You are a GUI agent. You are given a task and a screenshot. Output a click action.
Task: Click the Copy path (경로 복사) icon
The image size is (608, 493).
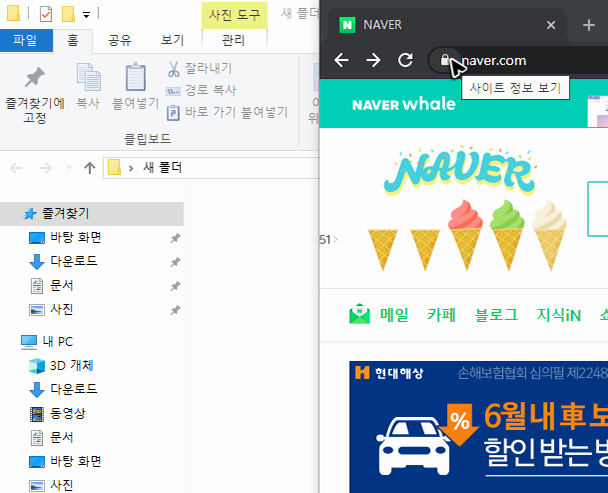click(173, 91)
